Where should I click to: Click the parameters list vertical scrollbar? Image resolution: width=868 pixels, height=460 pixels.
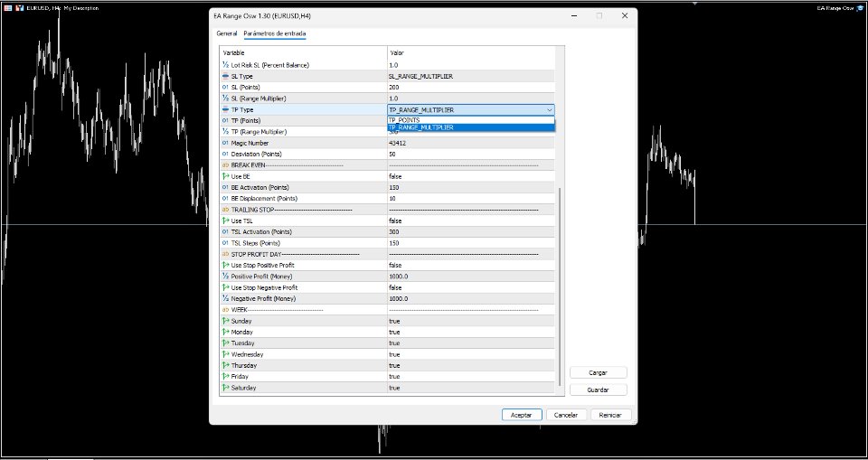[559, 286]
